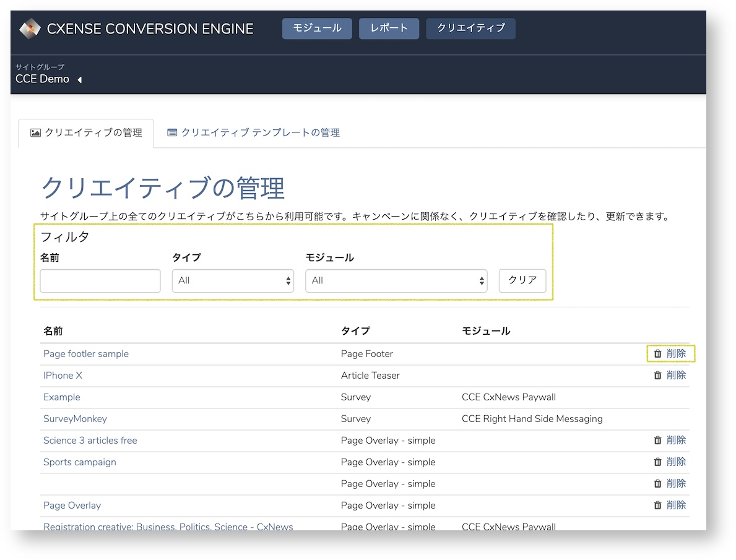Focus the 名前 filter text field

(100, 281)
